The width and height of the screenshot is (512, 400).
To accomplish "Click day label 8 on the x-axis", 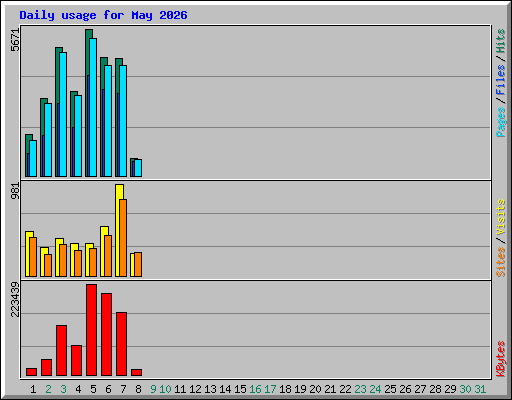I will (138, 389).
